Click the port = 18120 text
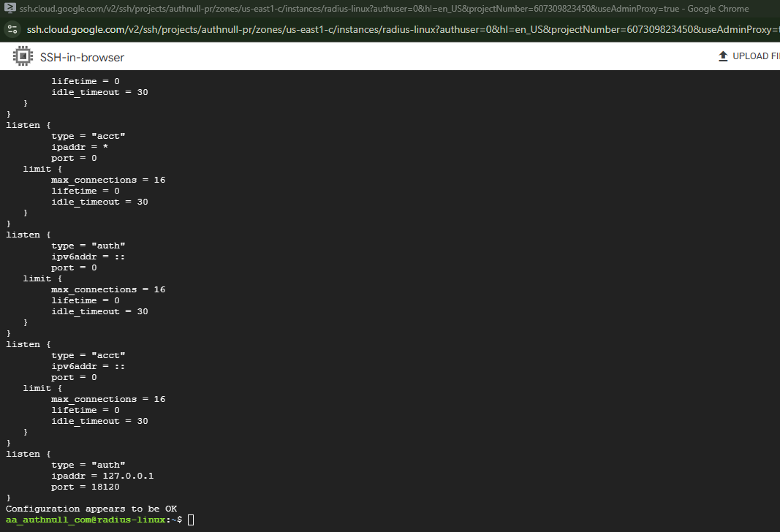This screenshot has width=780, height=532. [85, 487]
